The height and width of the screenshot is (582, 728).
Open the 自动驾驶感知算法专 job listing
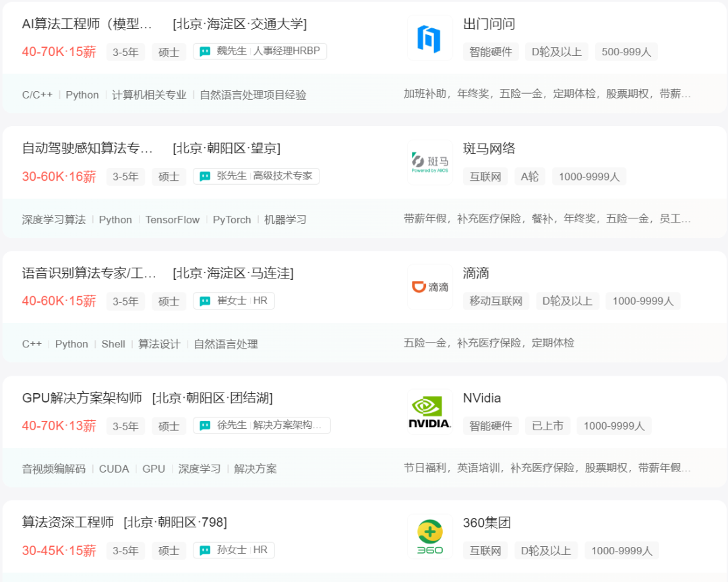87,148
